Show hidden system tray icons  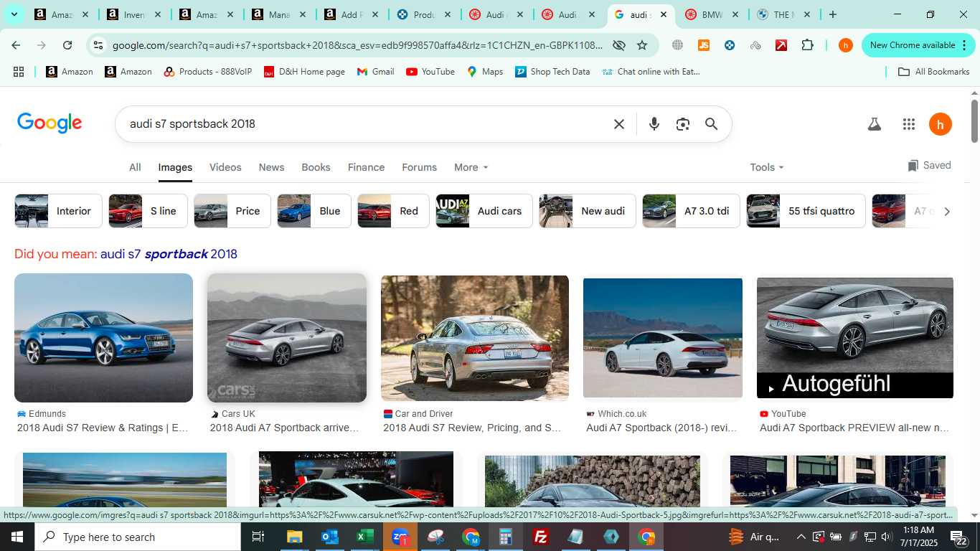pos(801,537)
